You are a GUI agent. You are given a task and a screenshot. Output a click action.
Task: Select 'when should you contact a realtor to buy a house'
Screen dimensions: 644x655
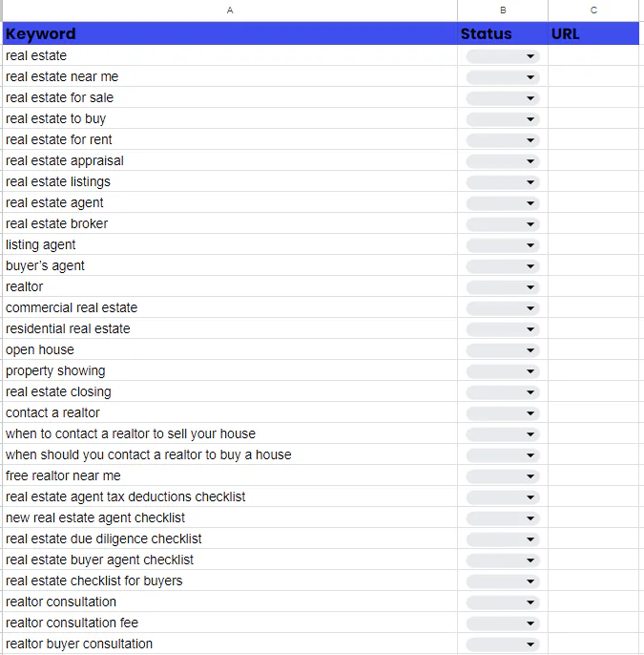click(x=230, y=454)
